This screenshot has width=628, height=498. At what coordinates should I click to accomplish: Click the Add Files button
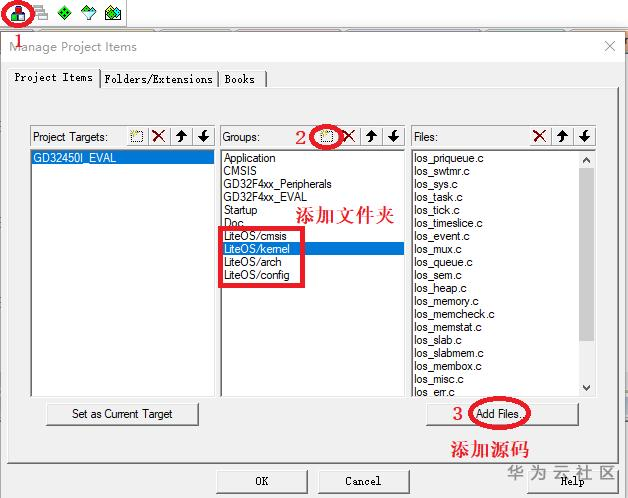[x=502, y=414]
